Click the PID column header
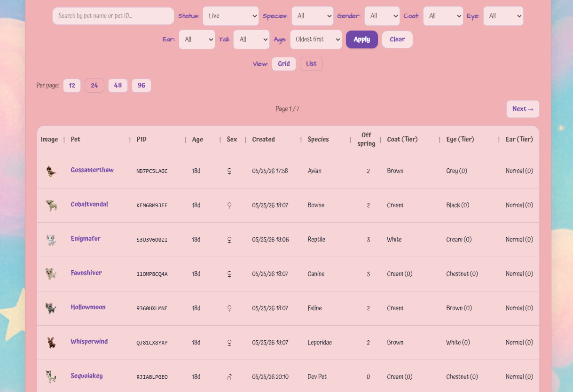This screenshot has width=573, height=392. (141, 140)
